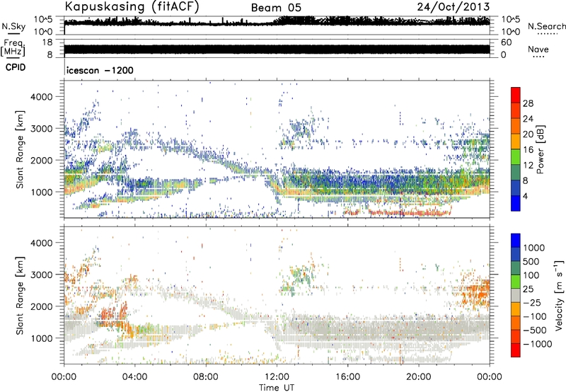The image size is (566, 392).
Task: Click the '60' Nave axis value
Action: [x=506, y=42]
